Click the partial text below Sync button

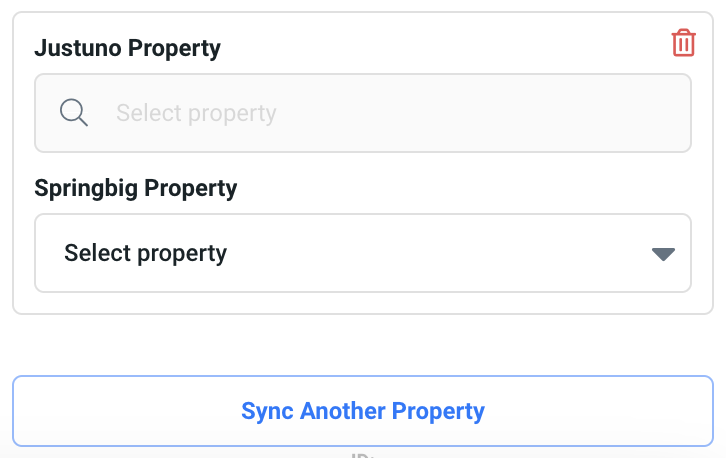coord(362,454)
